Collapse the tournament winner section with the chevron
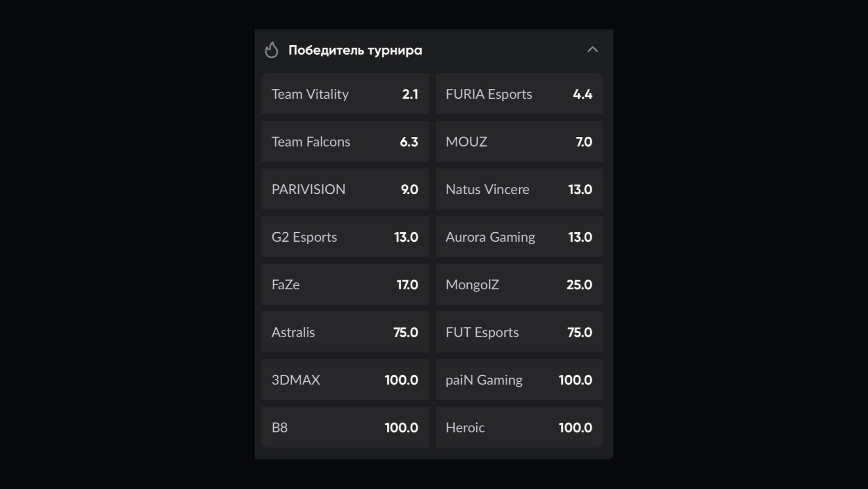This screenshot has height=489, width=868. point(593,50)
